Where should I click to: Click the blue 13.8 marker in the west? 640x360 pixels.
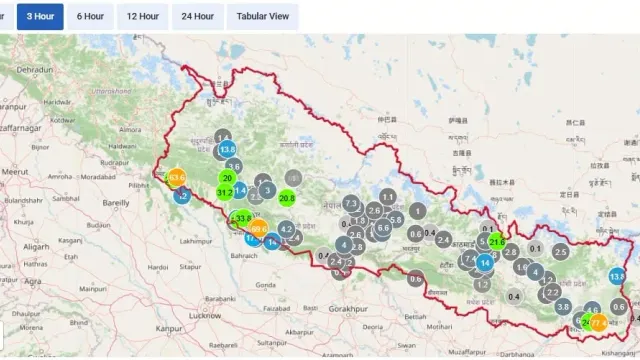point(227,149)
